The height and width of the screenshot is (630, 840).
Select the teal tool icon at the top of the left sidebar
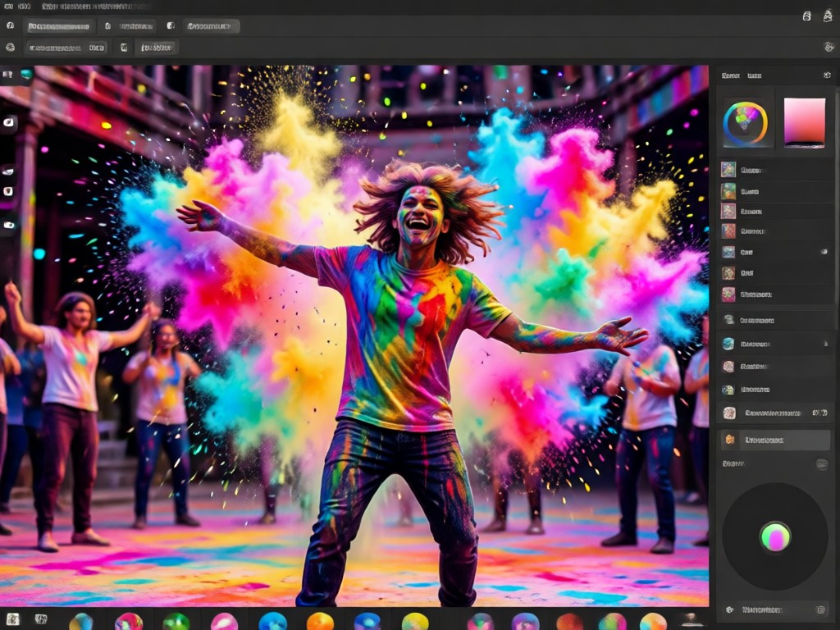pos(25,75)
